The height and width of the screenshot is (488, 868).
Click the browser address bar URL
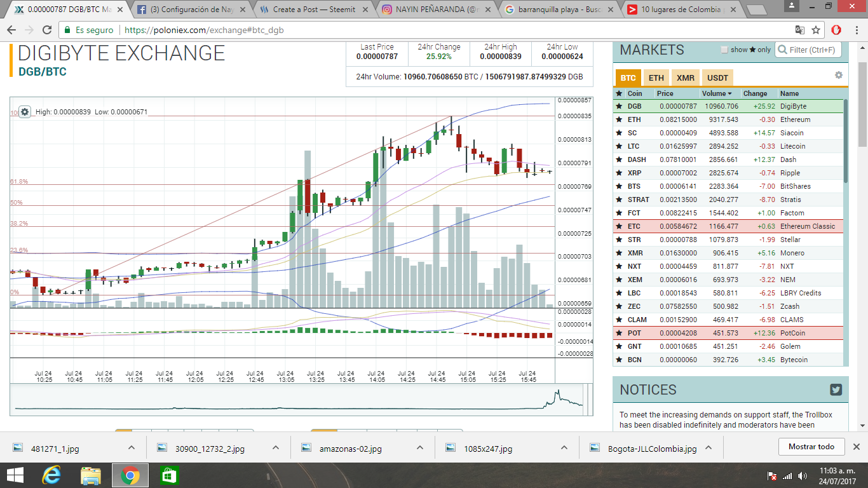point(204,30)
